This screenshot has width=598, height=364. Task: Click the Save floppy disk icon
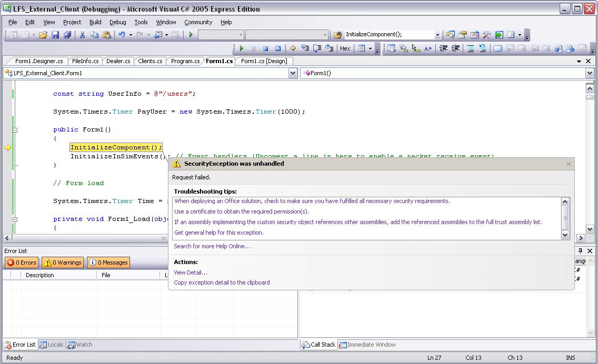point(55,35)
